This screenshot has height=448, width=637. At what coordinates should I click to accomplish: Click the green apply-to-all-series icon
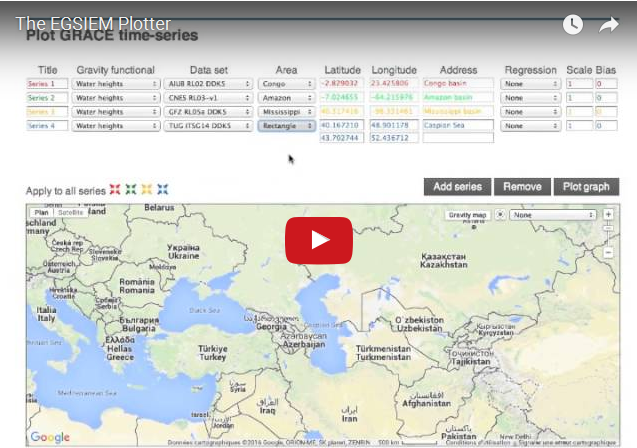(131, 189)
